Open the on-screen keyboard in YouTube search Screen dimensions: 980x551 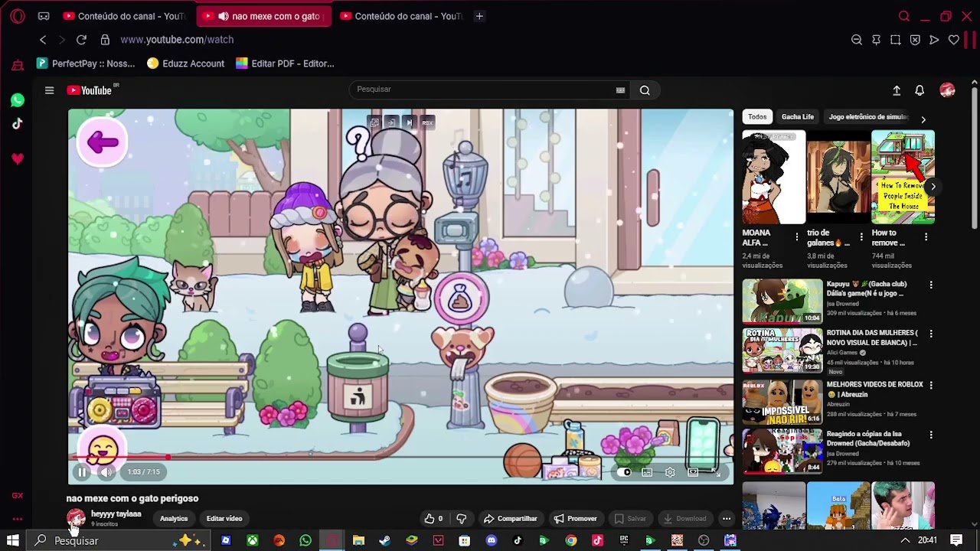(620, 90)
